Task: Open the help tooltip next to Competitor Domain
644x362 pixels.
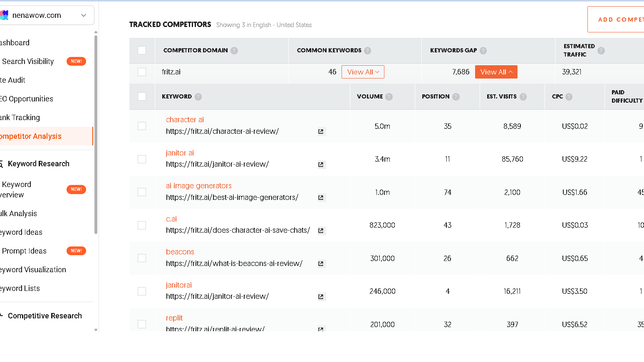Action: click(x=234, y=50)
